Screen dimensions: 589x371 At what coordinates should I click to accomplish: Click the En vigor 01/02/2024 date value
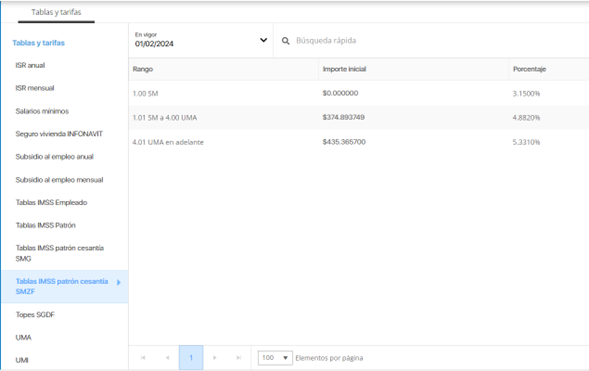pos(154,44)
